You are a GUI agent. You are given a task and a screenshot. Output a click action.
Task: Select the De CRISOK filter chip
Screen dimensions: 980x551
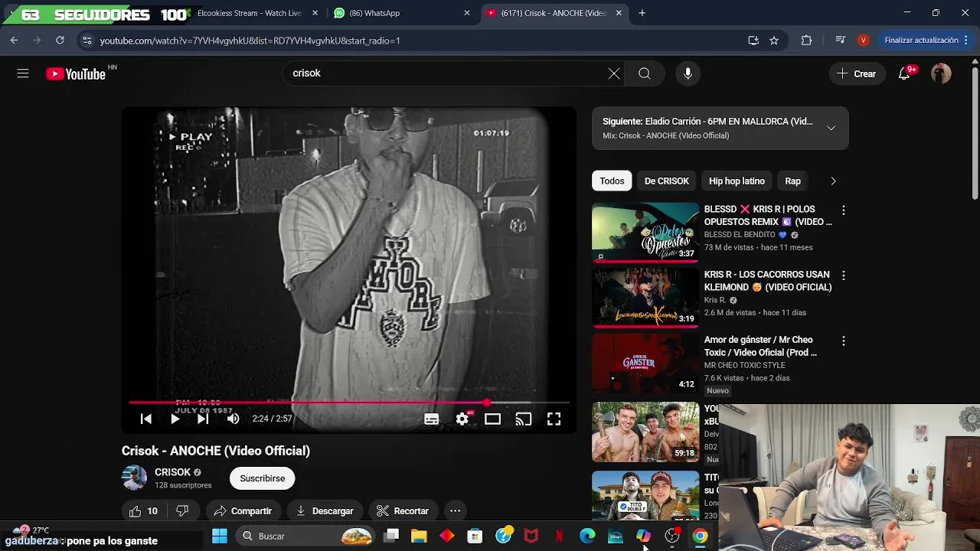(666, 181)
